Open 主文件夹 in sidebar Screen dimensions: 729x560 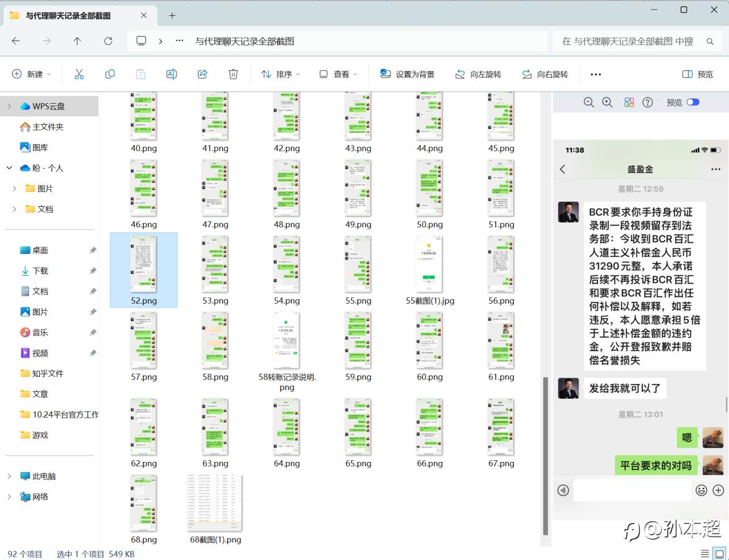42,126
